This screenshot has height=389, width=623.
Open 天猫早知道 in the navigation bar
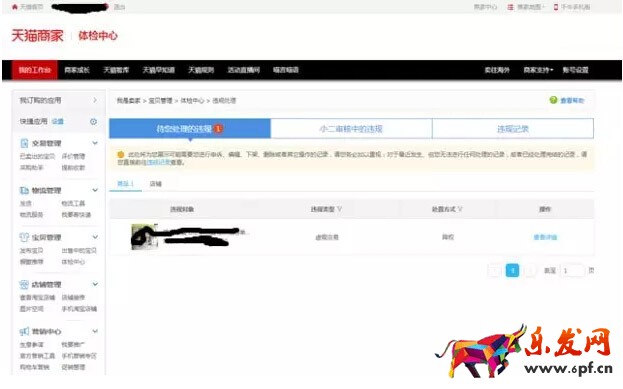[x=159, y=70]
